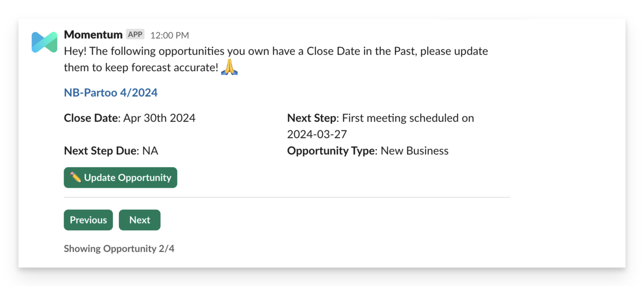Click the 'Hey! The following opportunities' message text
644x286 pixels.
pyautogui.click(x=275, y=51)
